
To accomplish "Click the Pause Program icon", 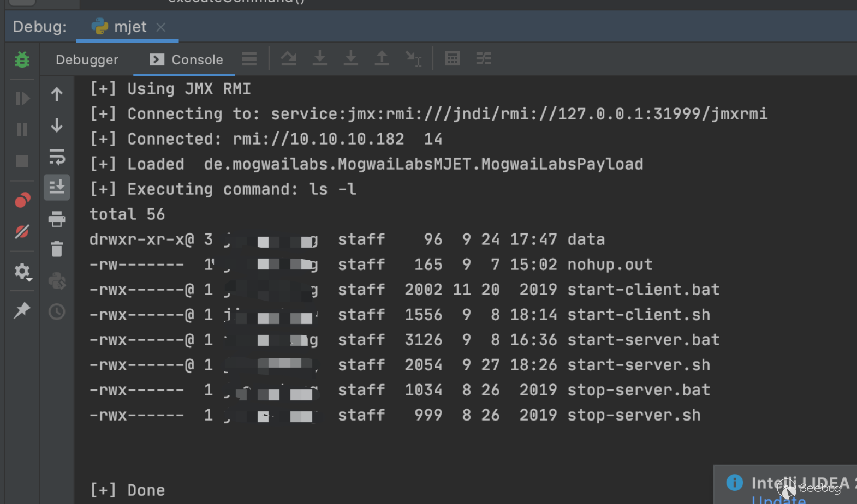I will (22, 129).
